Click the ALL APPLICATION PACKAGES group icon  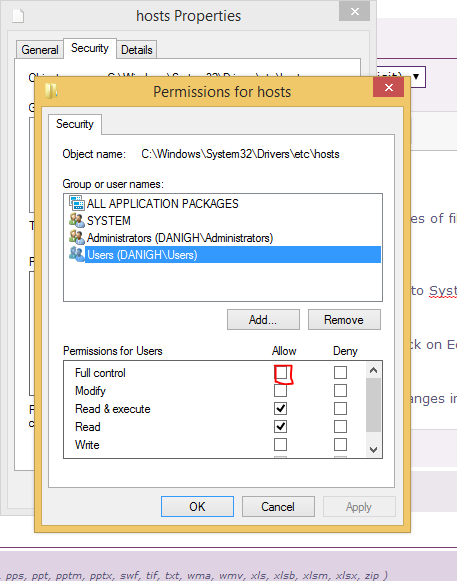click(x=77, y=203)
